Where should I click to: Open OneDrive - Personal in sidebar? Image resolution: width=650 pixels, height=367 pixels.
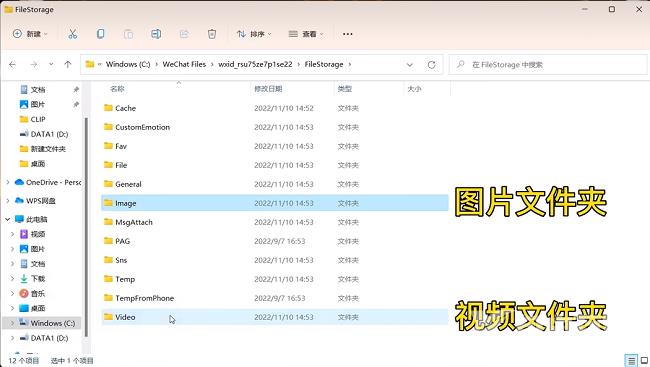click(x=53, y=182)
